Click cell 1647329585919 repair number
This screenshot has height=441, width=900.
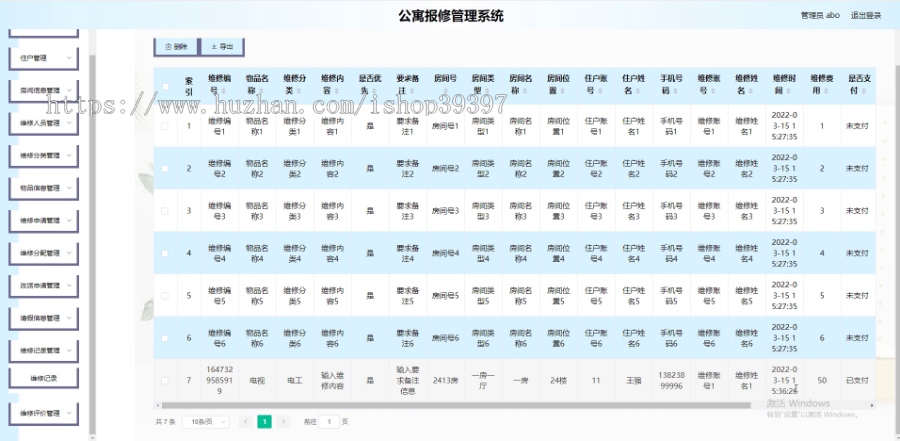pyautogui.click(x=220, y=381)
